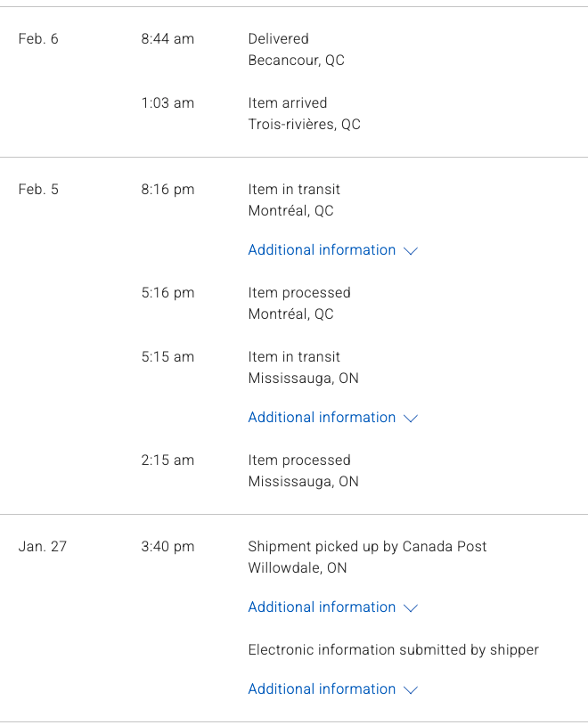
Task: Click the Jan. 27 date label
Action: click(42, 547)
